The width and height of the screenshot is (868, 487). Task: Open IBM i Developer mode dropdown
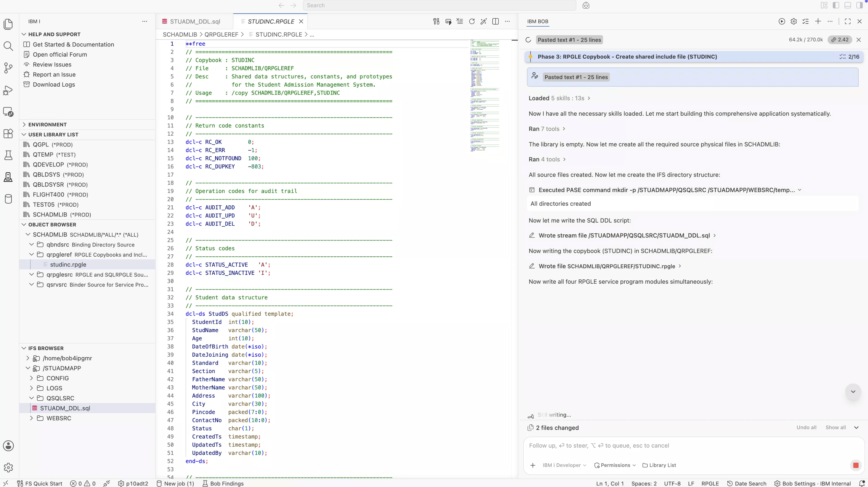tap(565, 466)
